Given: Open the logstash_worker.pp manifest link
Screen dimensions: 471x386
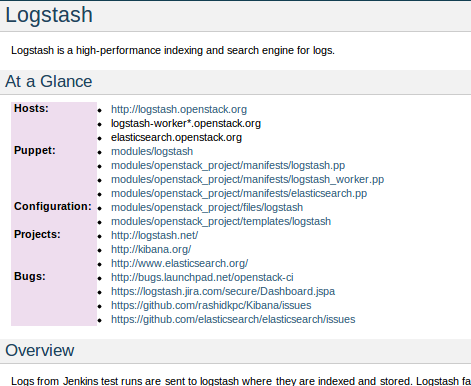Looking at the screenshot, I should (x=247, y=179).
